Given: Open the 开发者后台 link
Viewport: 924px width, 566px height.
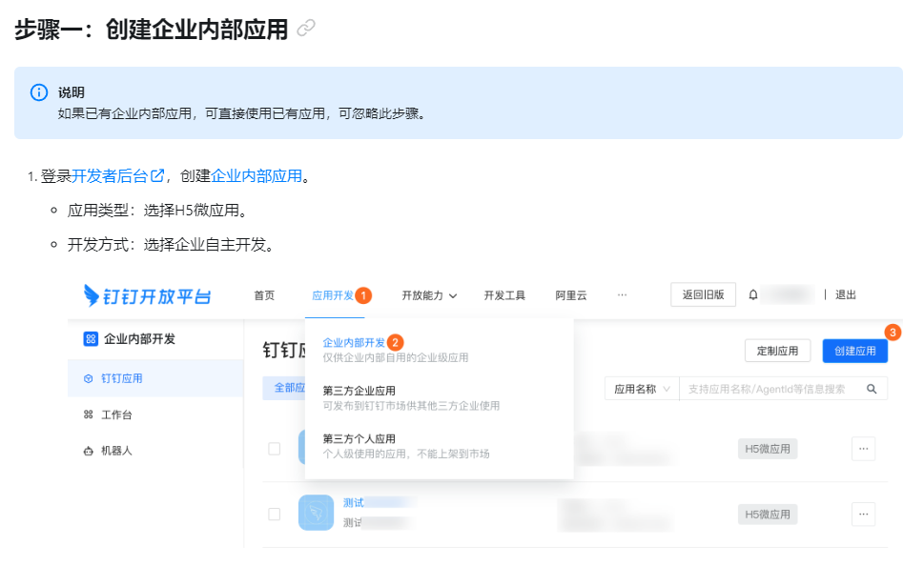Looking at the screenshot, I should pyautogui.click(x=110, y=175).
